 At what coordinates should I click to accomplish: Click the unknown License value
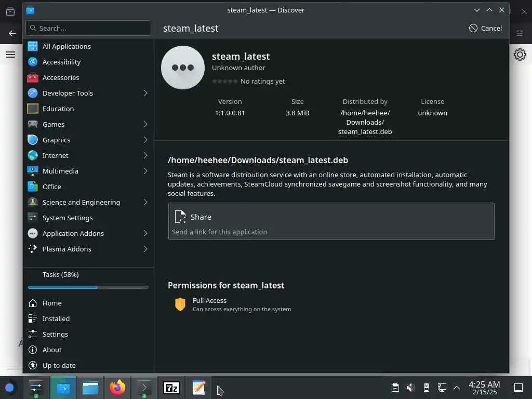click(x=432, y=113)
